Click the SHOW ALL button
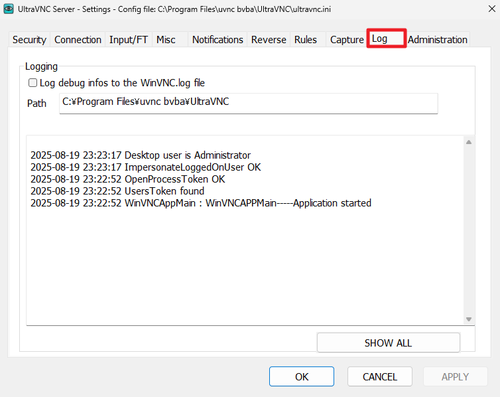 click(x=388, y=343)
